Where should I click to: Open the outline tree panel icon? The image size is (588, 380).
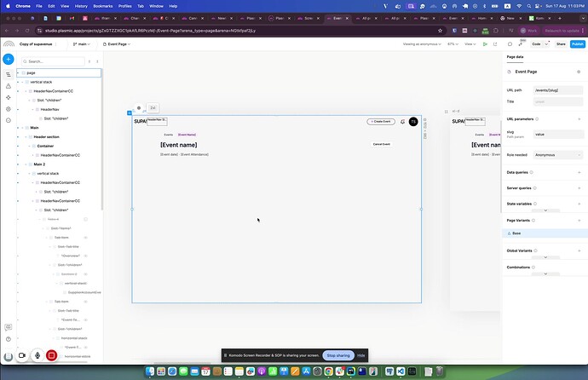pyautogui.click(x=8, y=75)
